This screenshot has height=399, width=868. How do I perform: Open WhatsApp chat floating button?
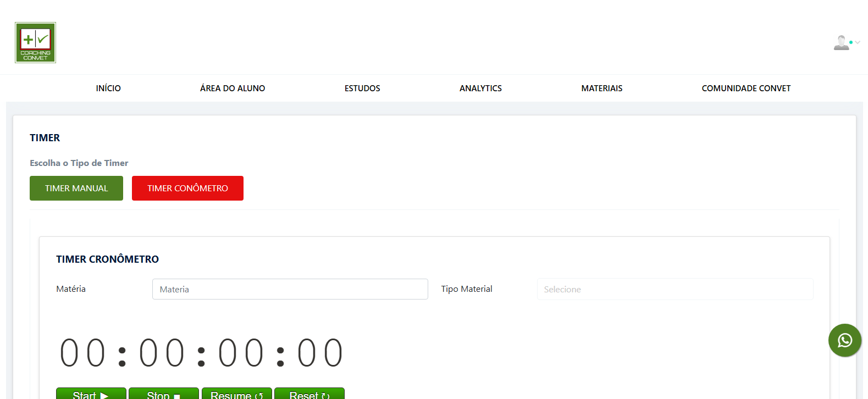pyautogui.click(x=844, y=340)
